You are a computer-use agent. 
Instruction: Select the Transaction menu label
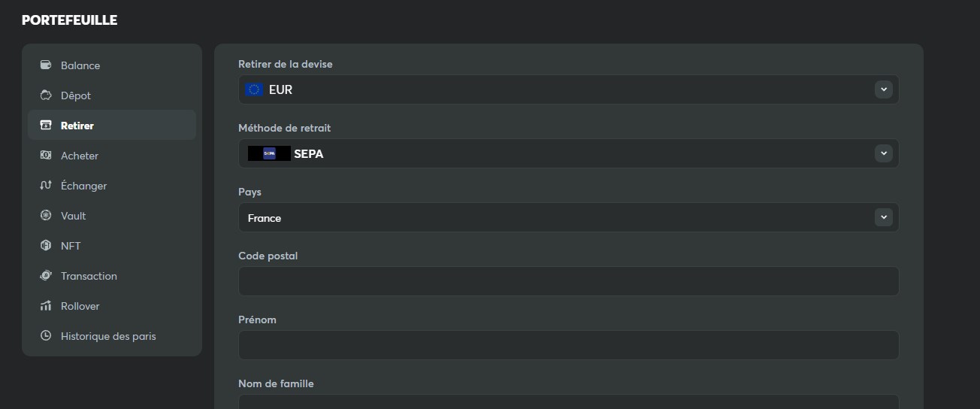(x=89, y=276)
